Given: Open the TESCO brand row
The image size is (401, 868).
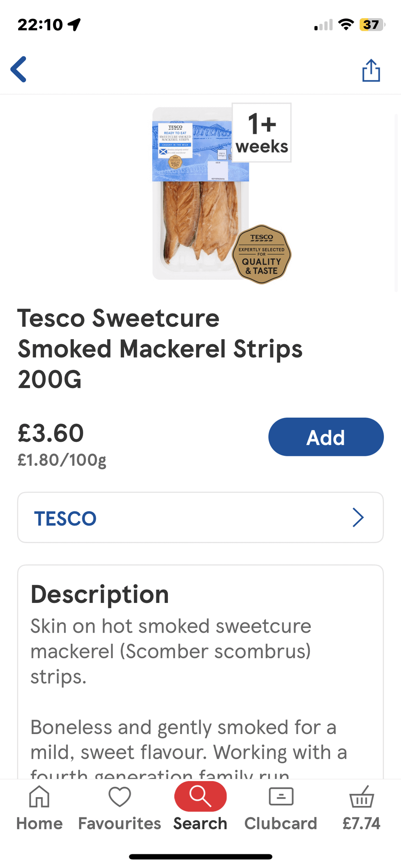Looking at the screenshot, I should click(x=200, y=518).
